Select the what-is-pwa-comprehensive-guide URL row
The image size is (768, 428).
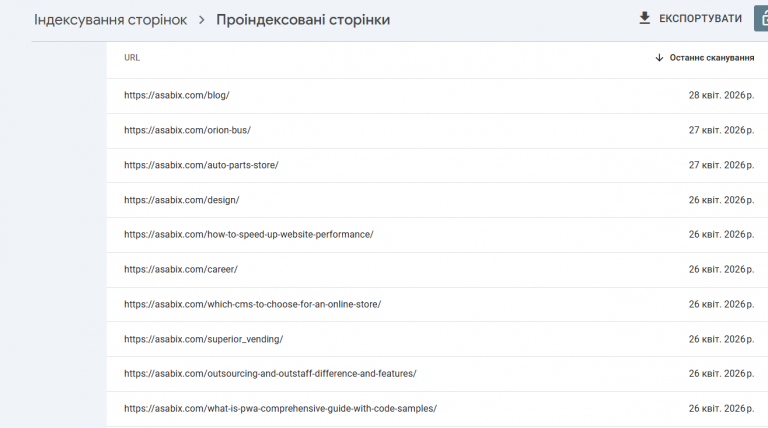tap(437, 408)
